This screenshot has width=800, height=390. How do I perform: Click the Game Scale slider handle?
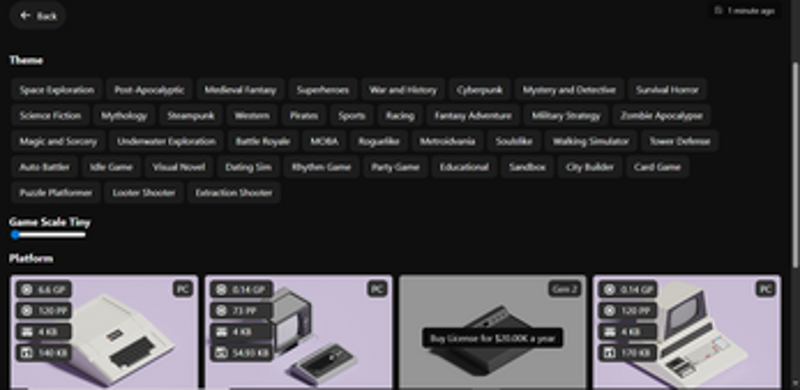coord(15,235)
